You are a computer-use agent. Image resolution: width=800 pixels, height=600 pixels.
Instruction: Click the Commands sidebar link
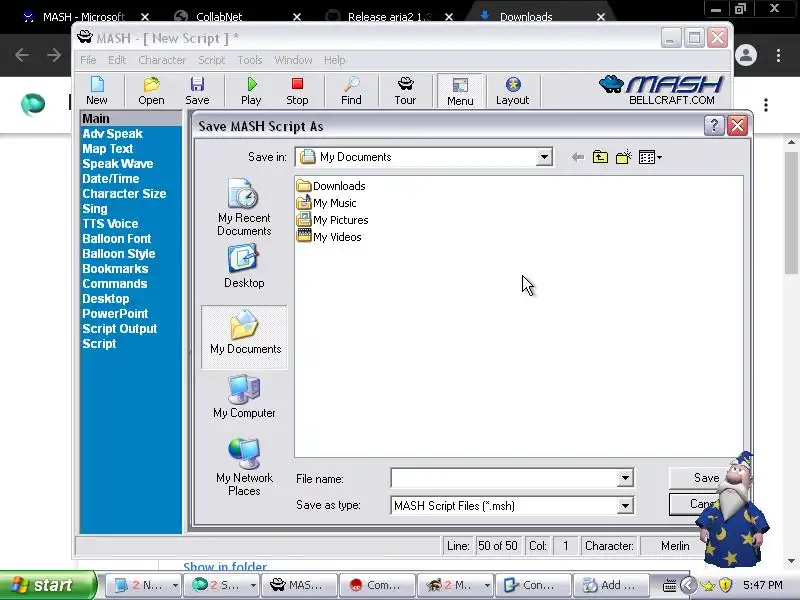115,284
